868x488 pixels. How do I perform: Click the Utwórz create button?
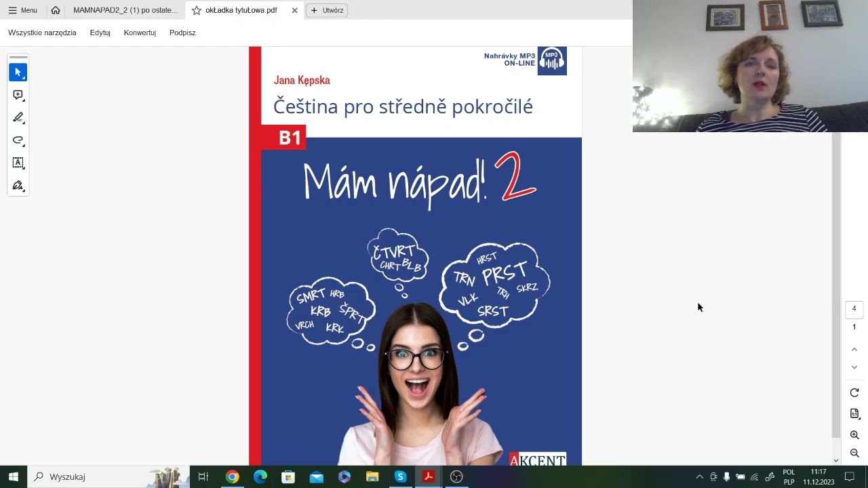click(327, 10)
